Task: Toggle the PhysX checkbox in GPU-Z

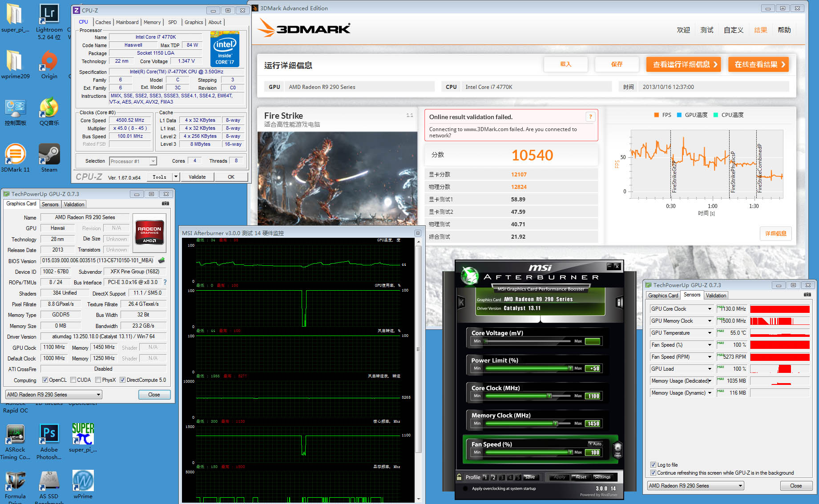Action: 98,380
